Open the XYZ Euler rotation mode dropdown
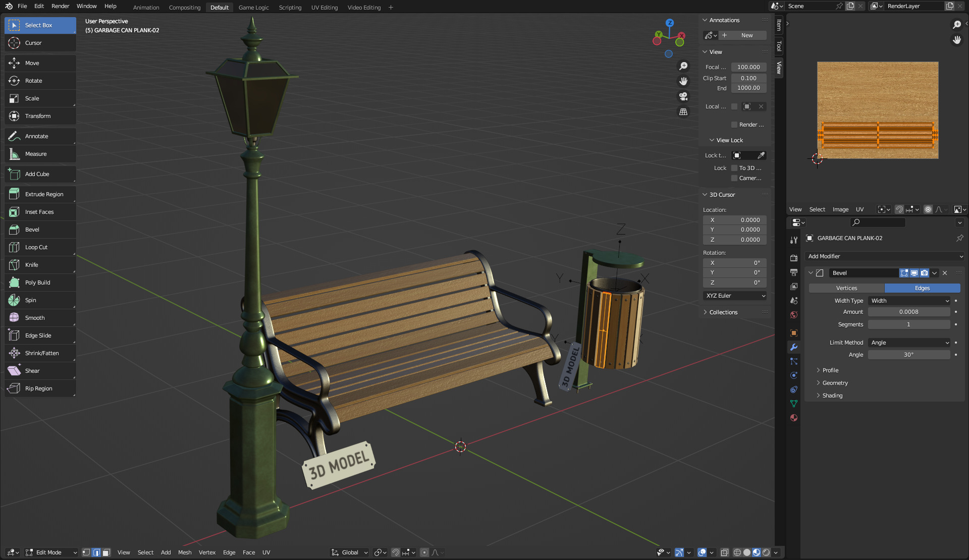Image resolution: width=969 pixels, height=560 pixels. [735, 296]
